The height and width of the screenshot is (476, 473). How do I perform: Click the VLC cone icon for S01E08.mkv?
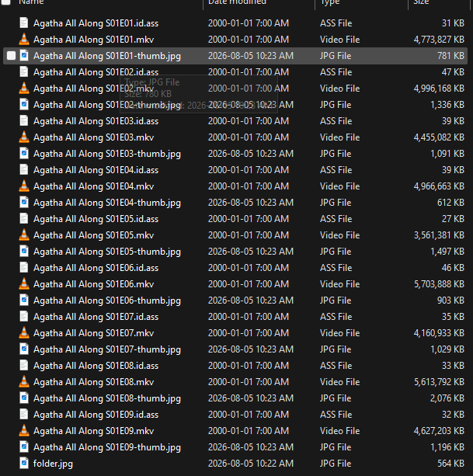(x=24, y=382)
